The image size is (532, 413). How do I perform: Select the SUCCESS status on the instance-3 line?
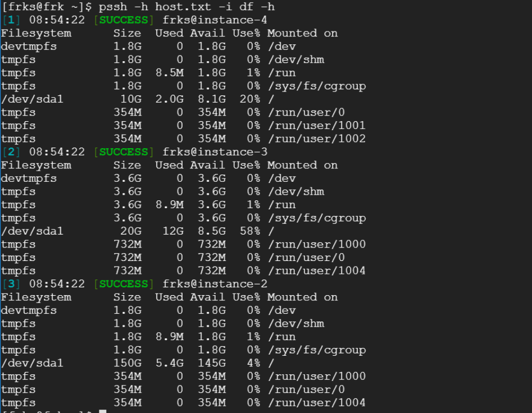[124, 152]
